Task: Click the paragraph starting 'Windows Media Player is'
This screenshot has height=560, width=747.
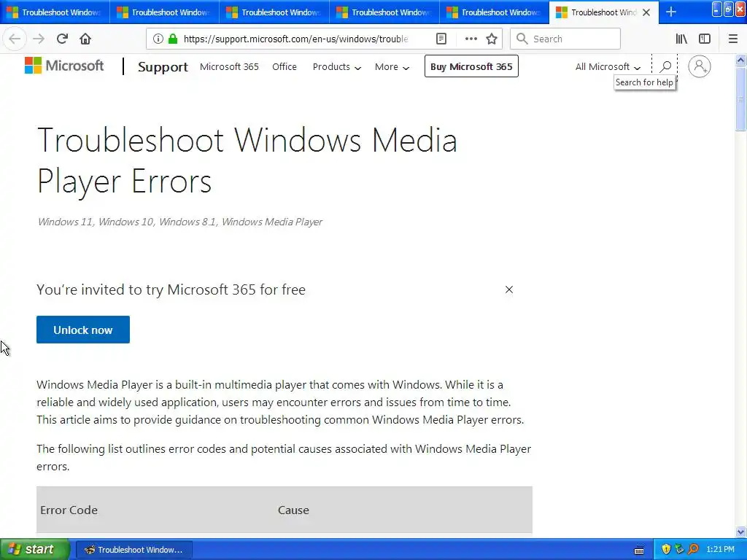Action: point(280,402)
